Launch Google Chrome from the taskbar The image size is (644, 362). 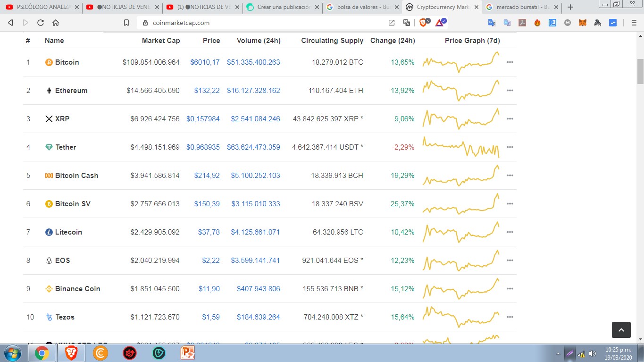pyautogui.click(x=42, y=353)
